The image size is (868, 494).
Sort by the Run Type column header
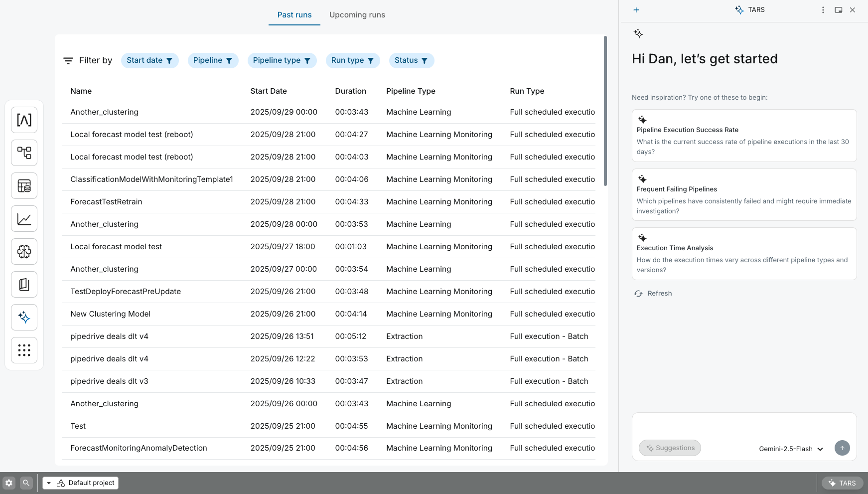(527, 91)
